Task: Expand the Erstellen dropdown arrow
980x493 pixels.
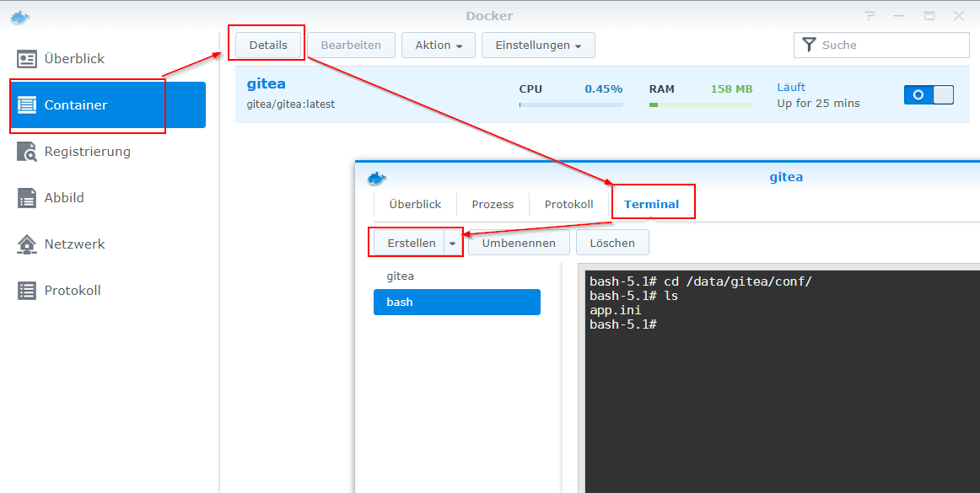Action: pyautogui.click(x=454, y=242)
